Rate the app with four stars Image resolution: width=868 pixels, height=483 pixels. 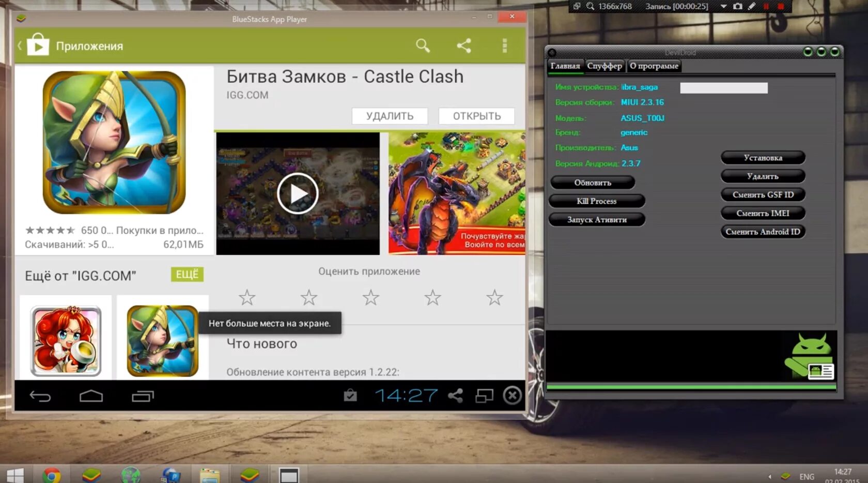[x=432, y=297]
